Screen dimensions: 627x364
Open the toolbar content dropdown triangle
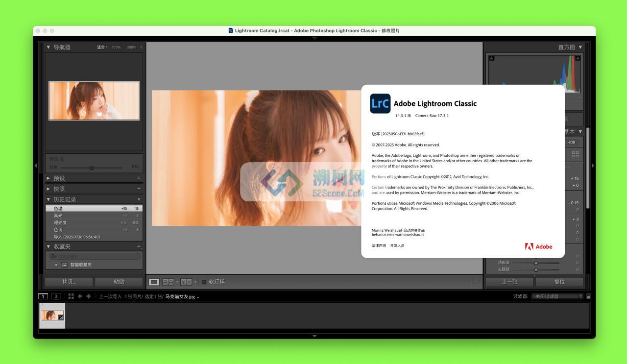477,282
